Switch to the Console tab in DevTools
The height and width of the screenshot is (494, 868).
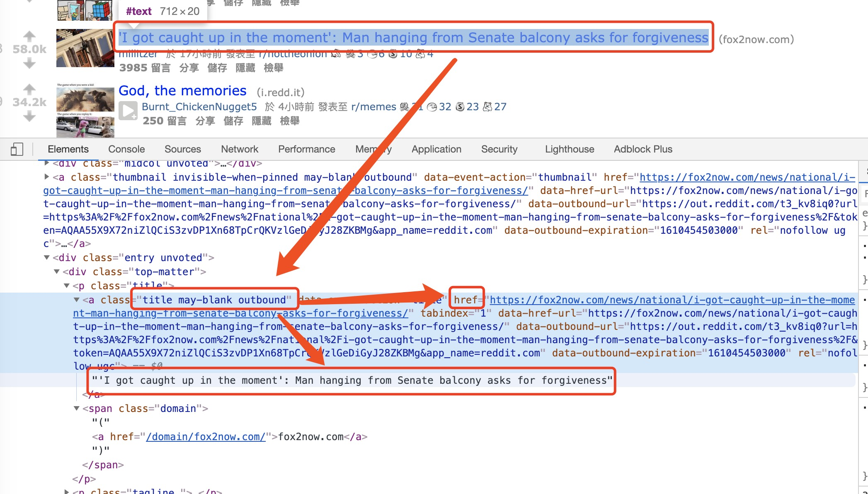click(x=126, y=149)
